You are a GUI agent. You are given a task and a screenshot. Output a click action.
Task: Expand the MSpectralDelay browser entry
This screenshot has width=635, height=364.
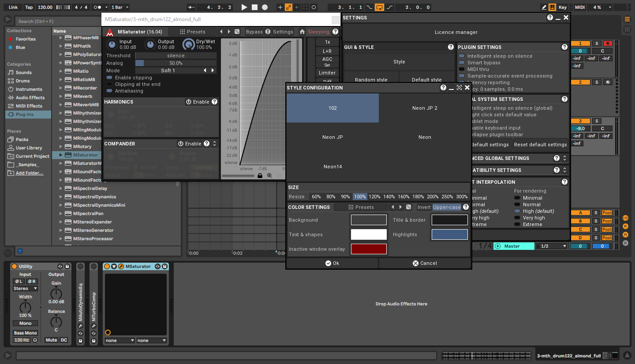(x=61, y=189)
